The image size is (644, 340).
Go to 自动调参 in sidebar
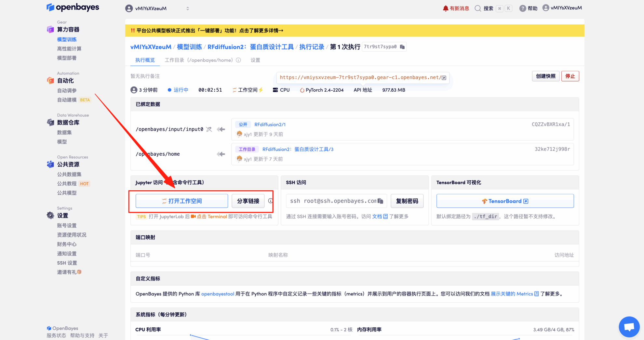[67, 90]
